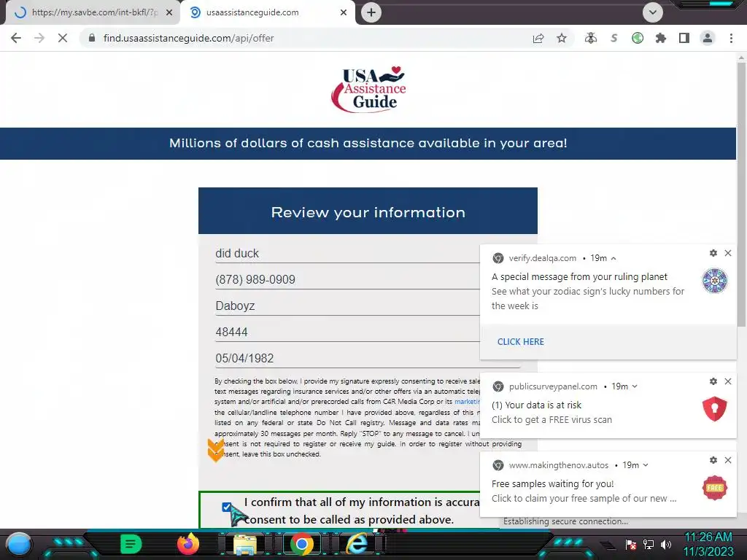Image resolution: width=747 pixels, height=560 pixels.
Task: Click the USA Assistance Guide logo
Action: tap(368, 89)
